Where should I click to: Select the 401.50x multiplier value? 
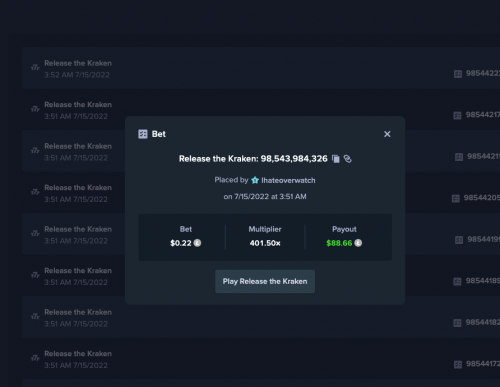265,243
